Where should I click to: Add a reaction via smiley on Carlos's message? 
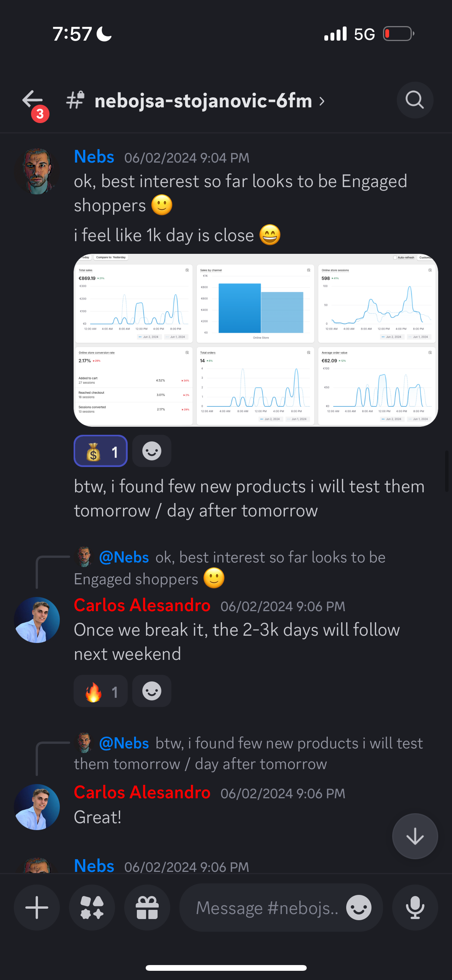pyautogui.click(x=151, y=691)
